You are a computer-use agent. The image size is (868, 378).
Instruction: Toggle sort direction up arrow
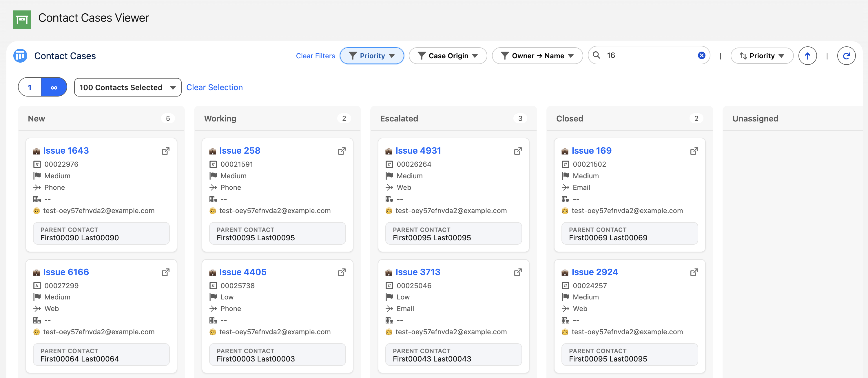pos(807,56)
